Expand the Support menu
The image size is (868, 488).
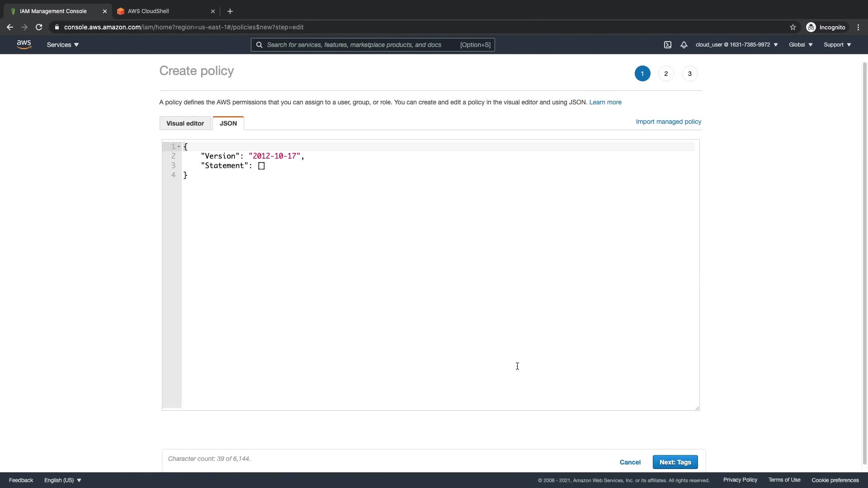click(837, 45)
